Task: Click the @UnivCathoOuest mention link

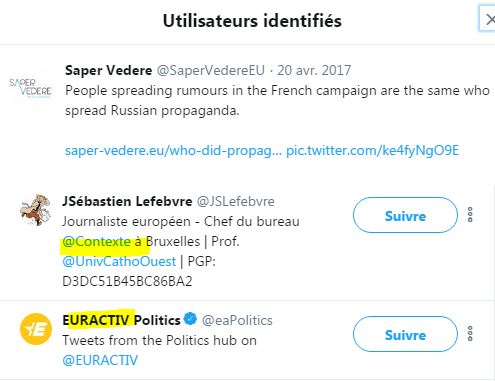Action: point(119,261)
